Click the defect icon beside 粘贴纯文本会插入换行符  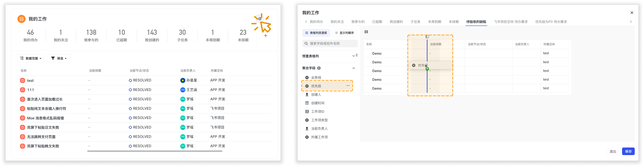tap(23, 108)
